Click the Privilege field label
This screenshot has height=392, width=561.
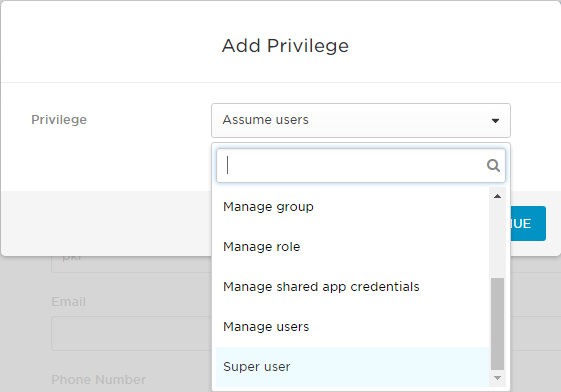pos(59,120)
